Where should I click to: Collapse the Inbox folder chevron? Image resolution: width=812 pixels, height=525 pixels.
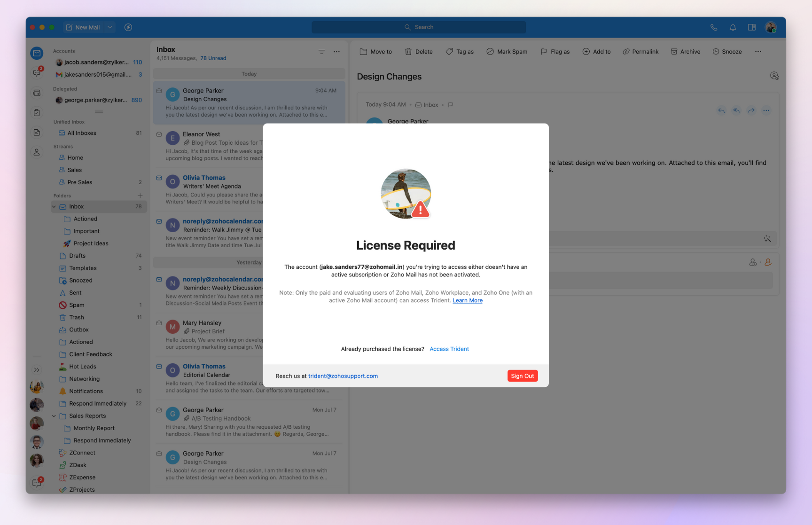click(x=54, y=207)
